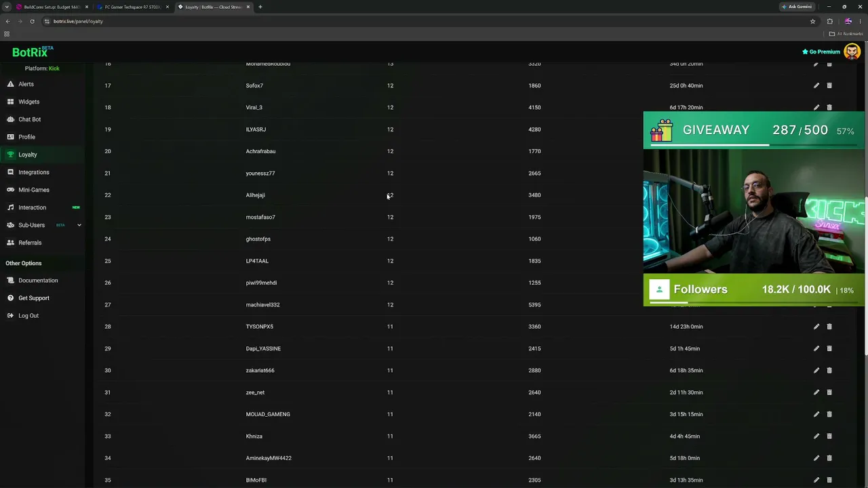Open the user avatar in BotRix header
Screen dimensions: 868x488
pos(852,52)
